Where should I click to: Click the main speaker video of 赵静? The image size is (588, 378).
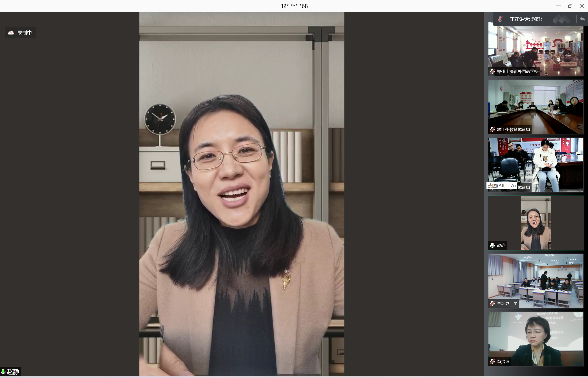click(x=242, y=194)
